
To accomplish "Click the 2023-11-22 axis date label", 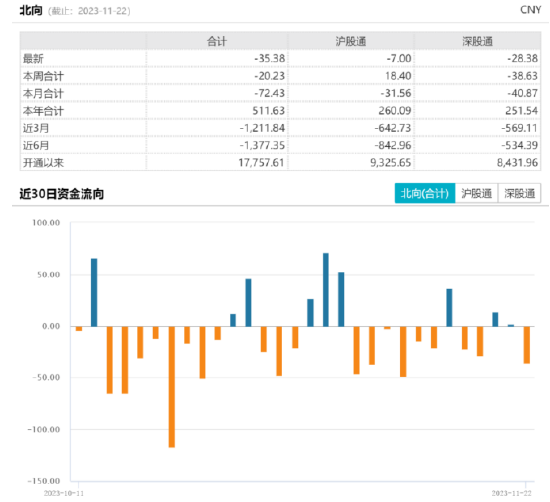I will [511, 493].
